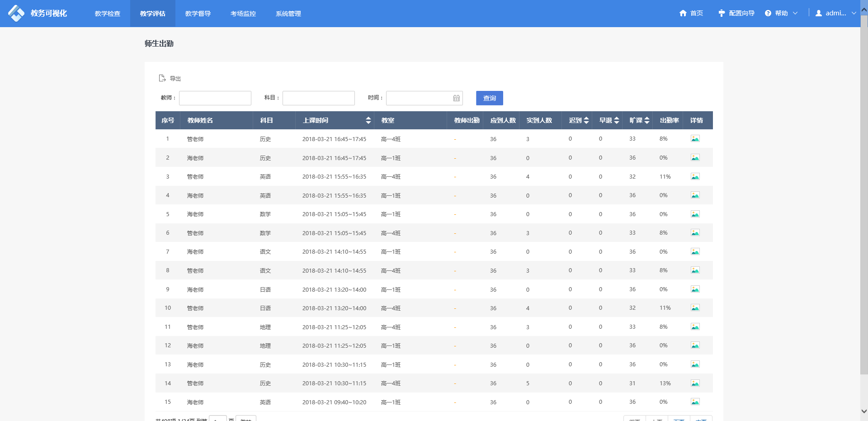View detail image icon for row 9
Viewport: 868px width, 421px height.
pos(695,289)
